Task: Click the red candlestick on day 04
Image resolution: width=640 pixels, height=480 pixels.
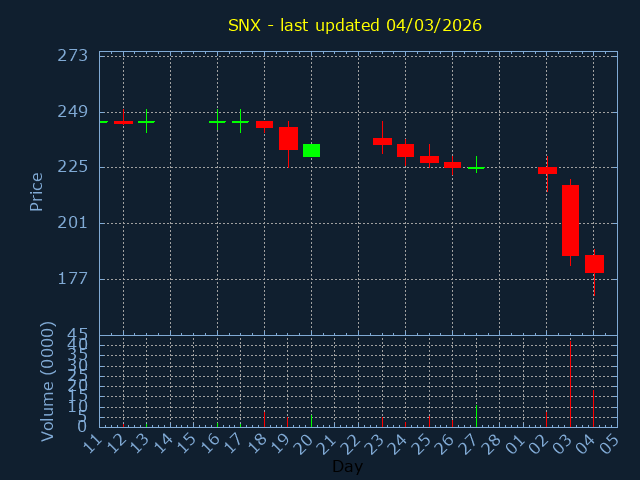Action: pos(594,264)
